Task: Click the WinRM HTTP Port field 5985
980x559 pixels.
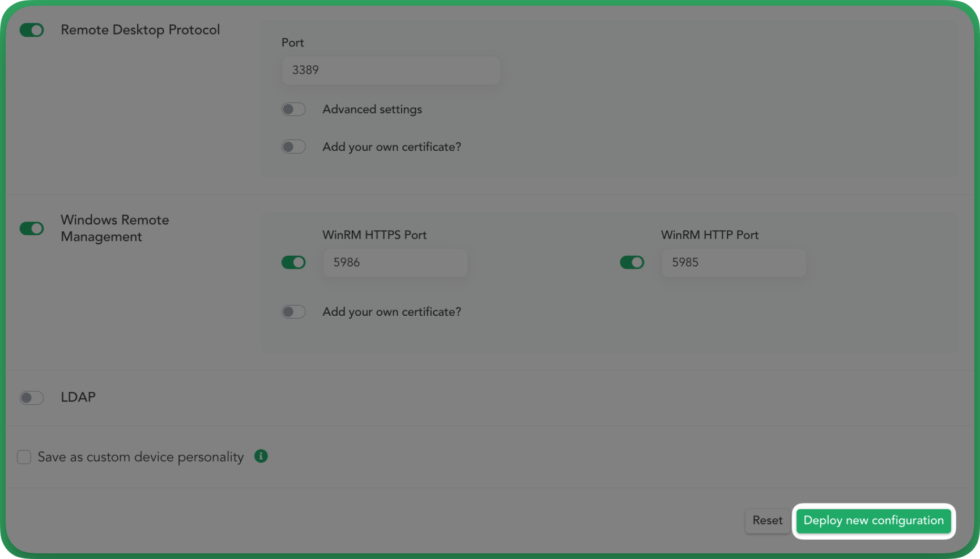Action: pyautogui.click(x=734, y=262)
